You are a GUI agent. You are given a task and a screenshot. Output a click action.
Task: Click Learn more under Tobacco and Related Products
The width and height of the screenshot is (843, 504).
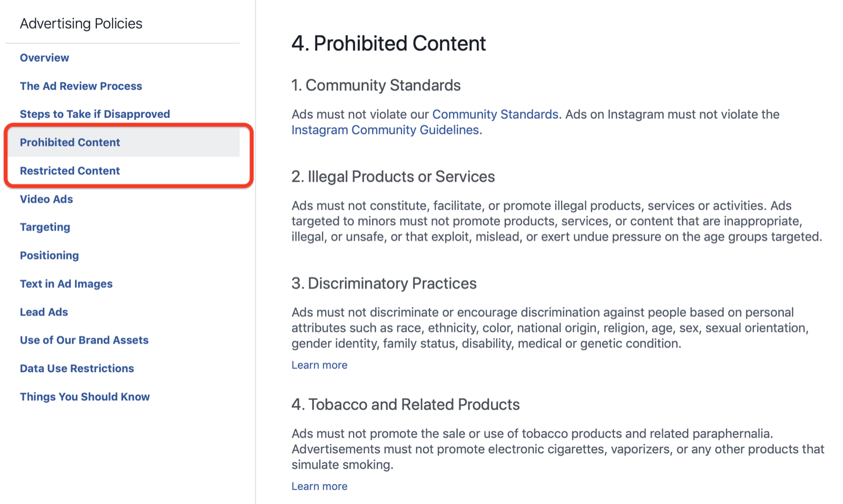click(x=319, y=486)
